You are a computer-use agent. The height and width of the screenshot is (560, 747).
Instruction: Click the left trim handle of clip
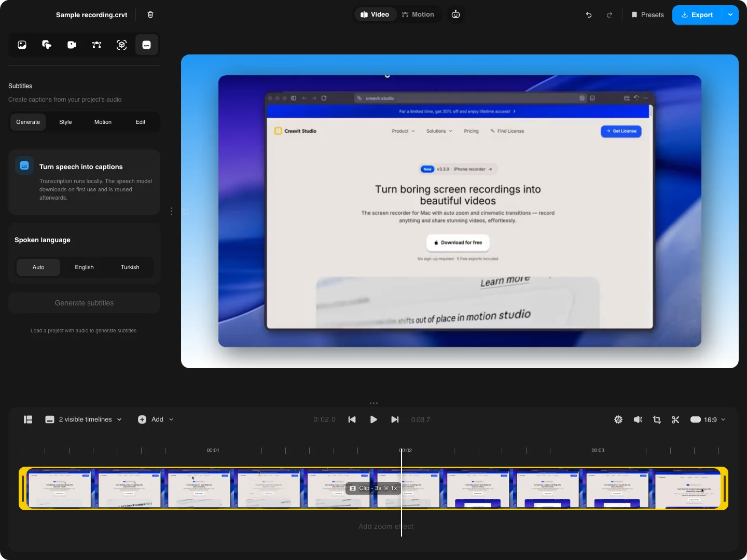23,488
